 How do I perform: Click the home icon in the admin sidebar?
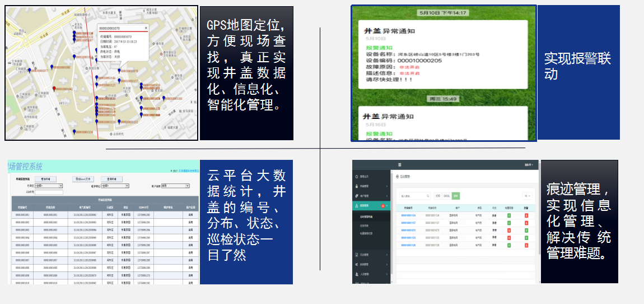tap(357, 177)
